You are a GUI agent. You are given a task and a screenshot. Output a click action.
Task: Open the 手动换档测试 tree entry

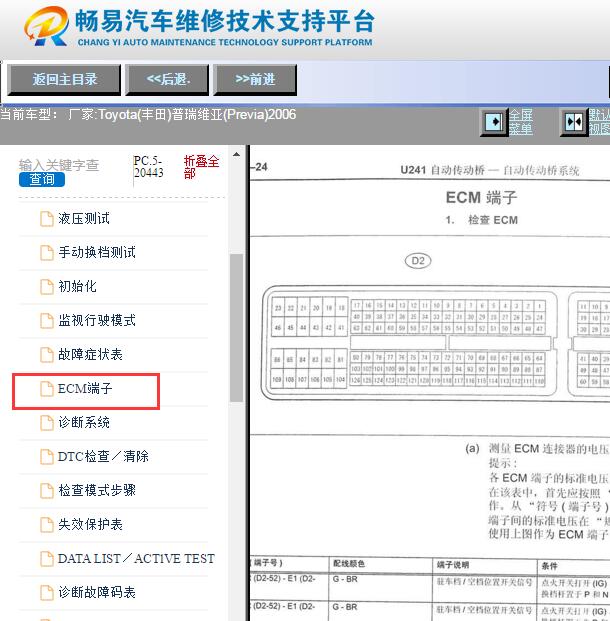97,253
